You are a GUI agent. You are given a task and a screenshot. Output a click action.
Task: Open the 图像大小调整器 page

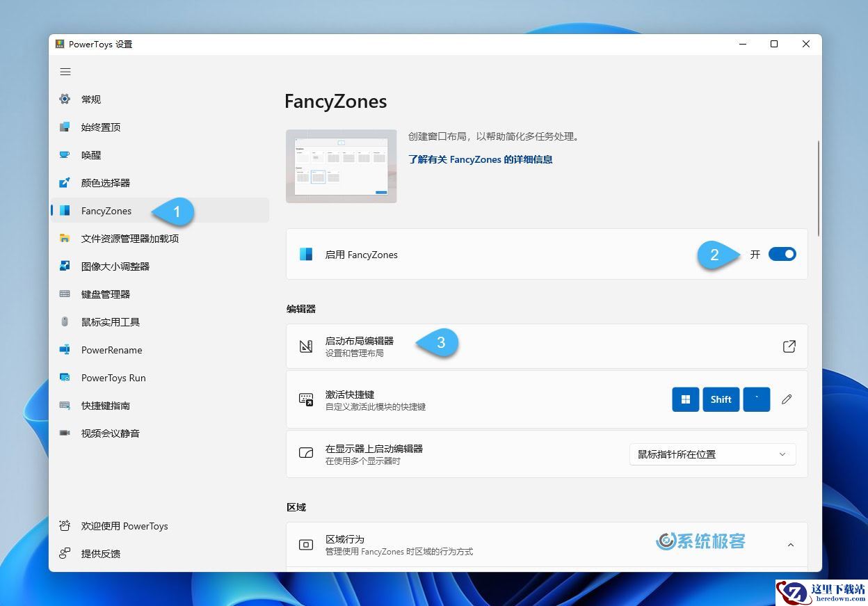coord(159,266)
